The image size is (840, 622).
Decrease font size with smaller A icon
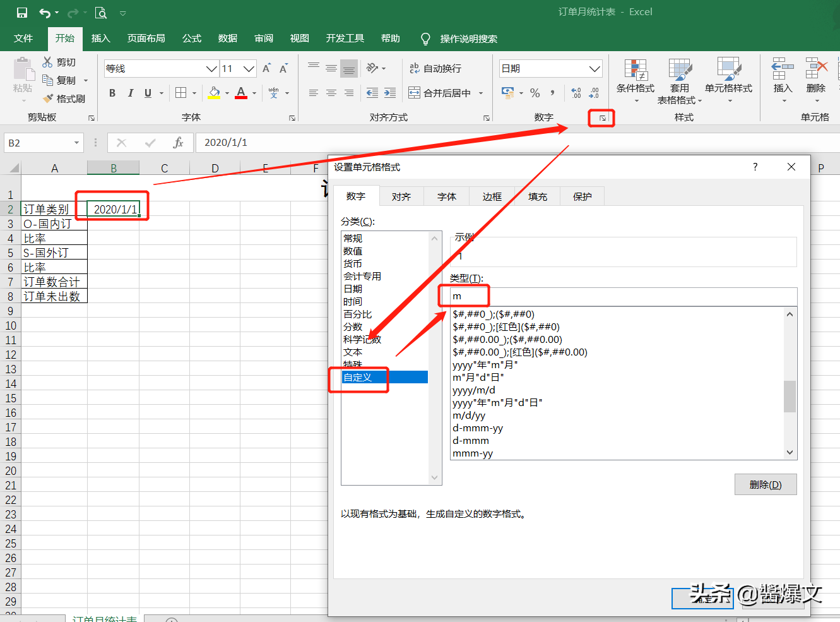coord(283,68)
